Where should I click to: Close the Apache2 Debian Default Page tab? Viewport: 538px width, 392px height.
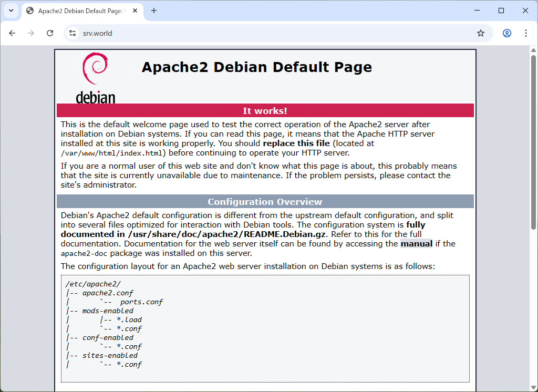134,10
